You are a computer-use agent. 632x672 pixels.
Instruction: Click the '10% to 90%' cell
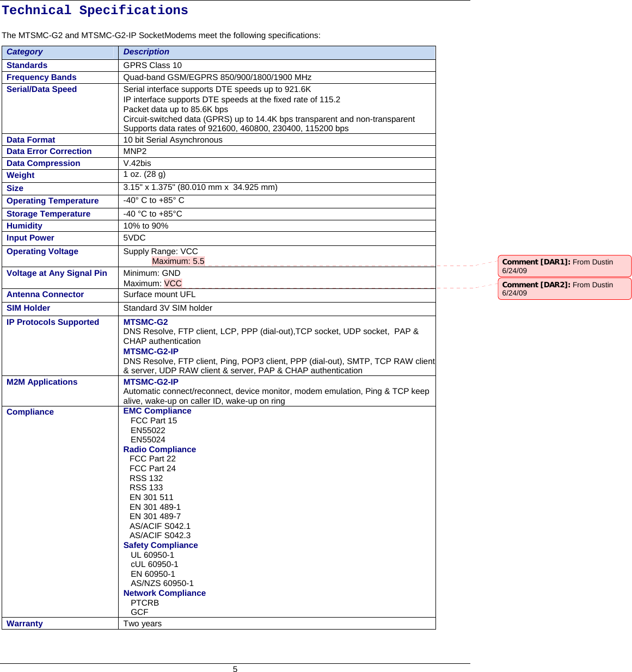coord(145,226)
